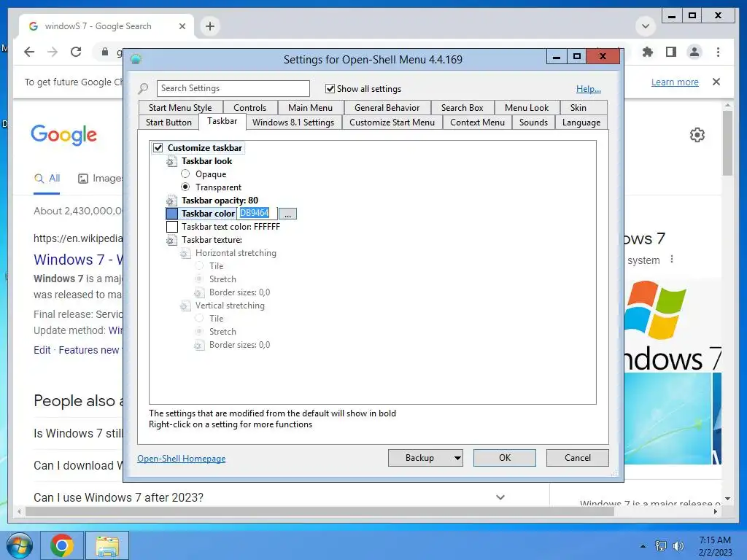Open Chrome from the taskbar
Viewport: 747px width, 560px height.
(61, 545)
